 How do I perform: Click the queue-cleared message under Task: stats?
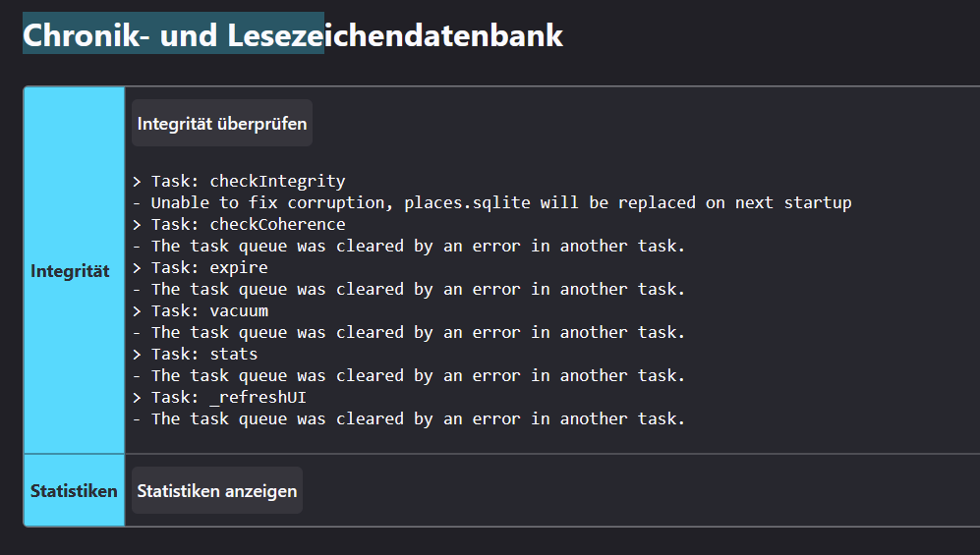tap(408, 375)
